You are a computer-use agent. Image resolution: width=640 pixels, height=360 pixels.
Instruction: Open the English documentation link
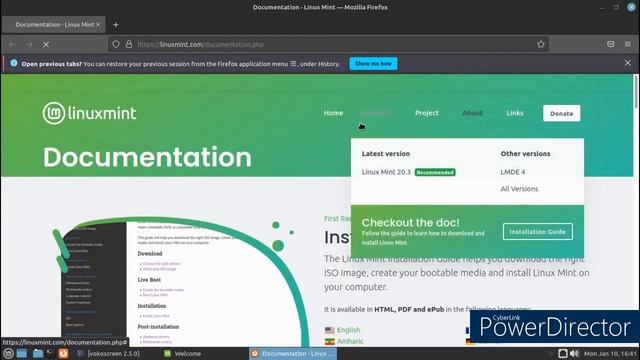pos(348,330)
